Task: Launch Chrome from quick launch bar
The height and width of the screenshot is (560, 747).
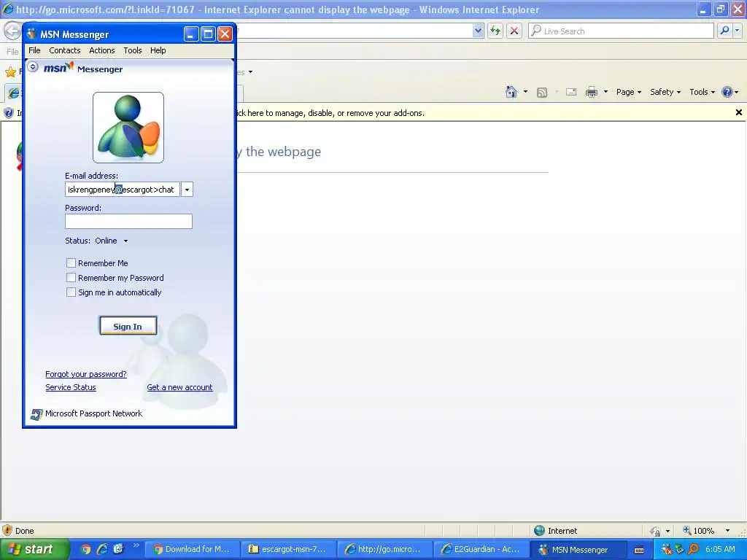Action: click(86, 549)
